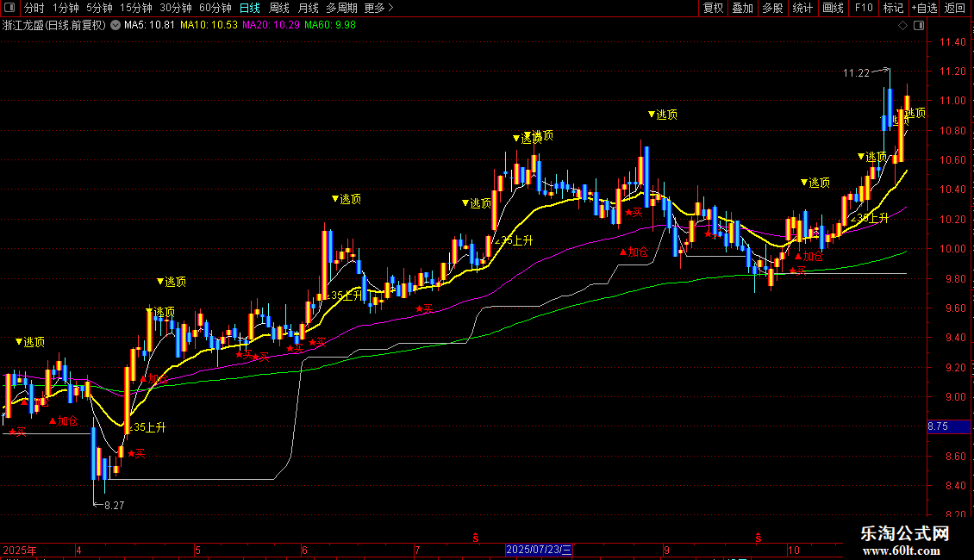Add stock via +自选 button
The image size is (974, 560).
[924, 8]
